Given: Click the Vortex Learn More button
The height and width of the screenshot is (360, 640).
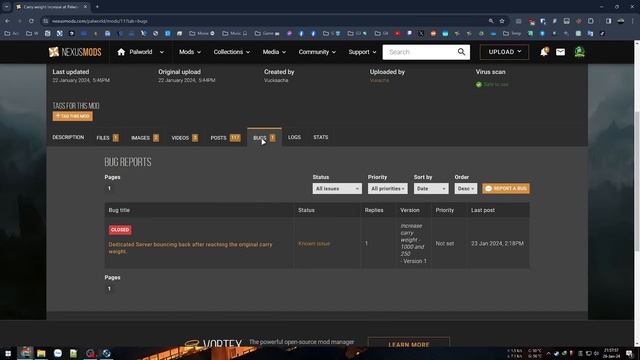Looking at the screenshot, I should (409, 344).
